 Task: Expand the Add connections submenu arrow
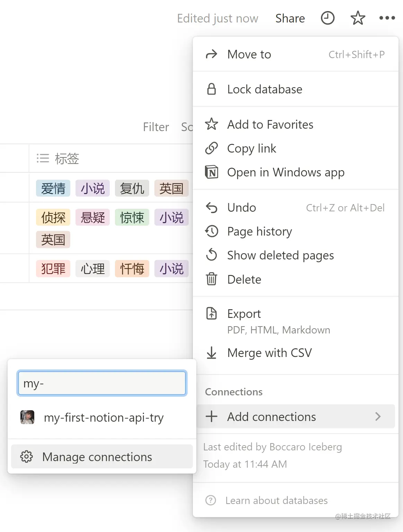[378, 416]
